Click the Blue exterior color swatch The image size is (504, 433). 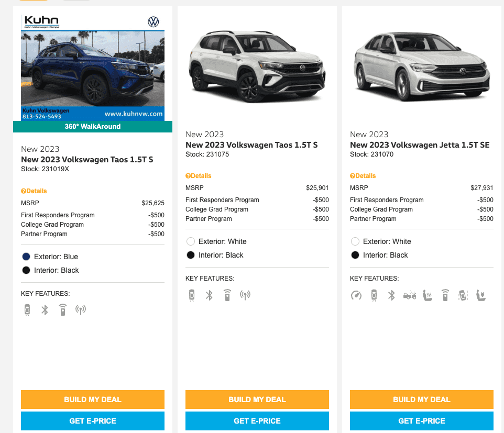click(x=26, y=257)
